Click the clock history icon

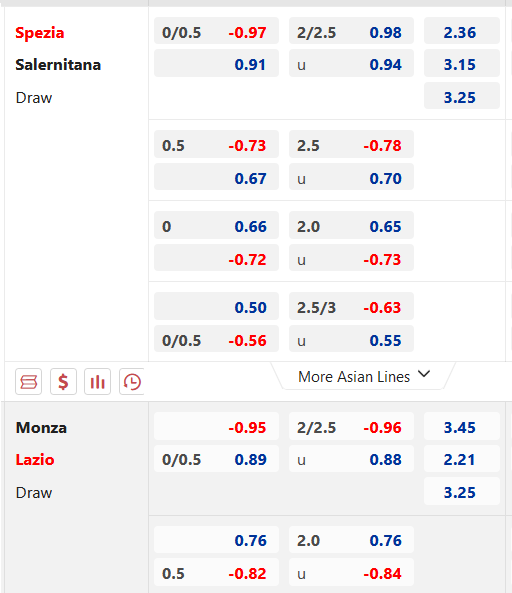(132, 381)
